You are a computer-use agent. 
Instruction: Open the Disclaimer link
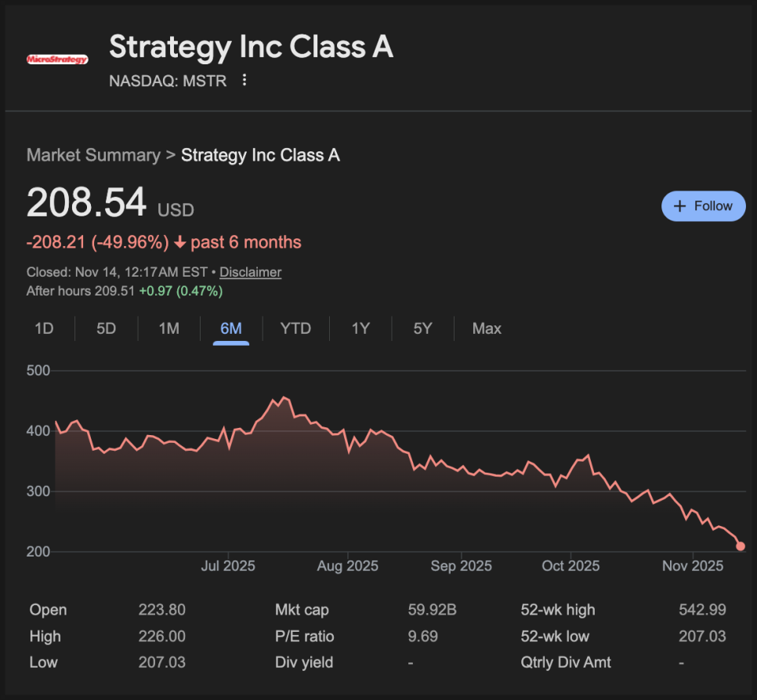click(x=250, y=272)
